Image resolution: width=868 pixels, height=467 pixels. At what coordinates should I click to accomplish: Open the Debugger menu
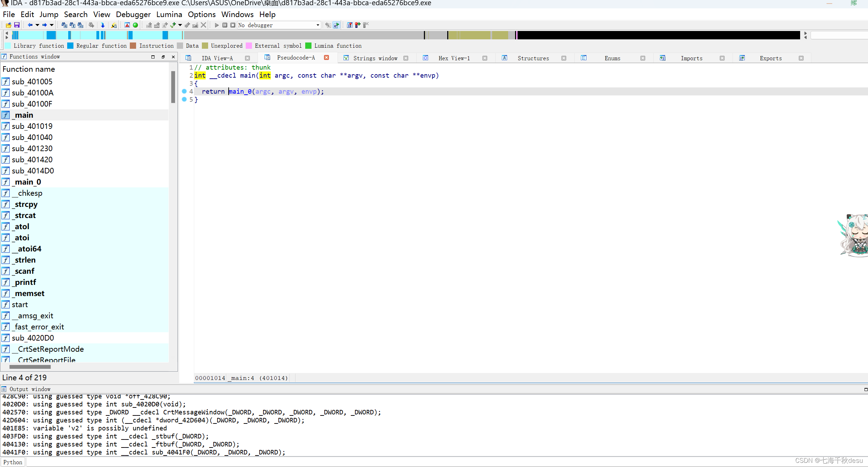pos(133,14)
